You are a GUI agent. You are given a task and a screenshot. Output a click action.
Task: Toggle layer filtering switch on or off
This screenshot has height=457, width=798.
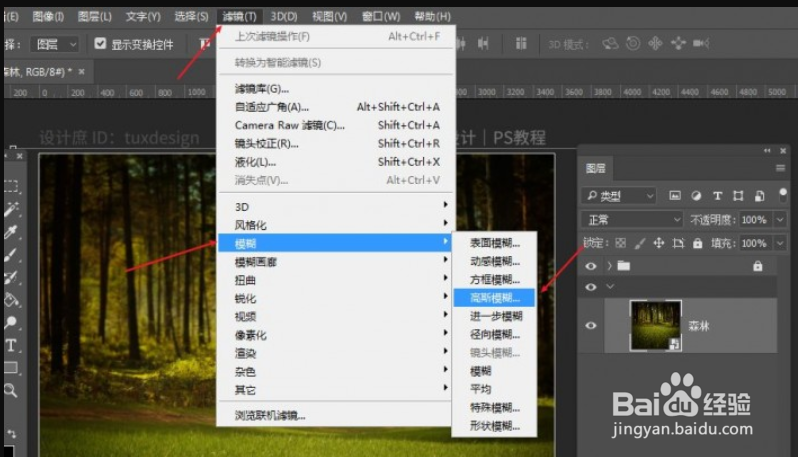tap(783, 195)
